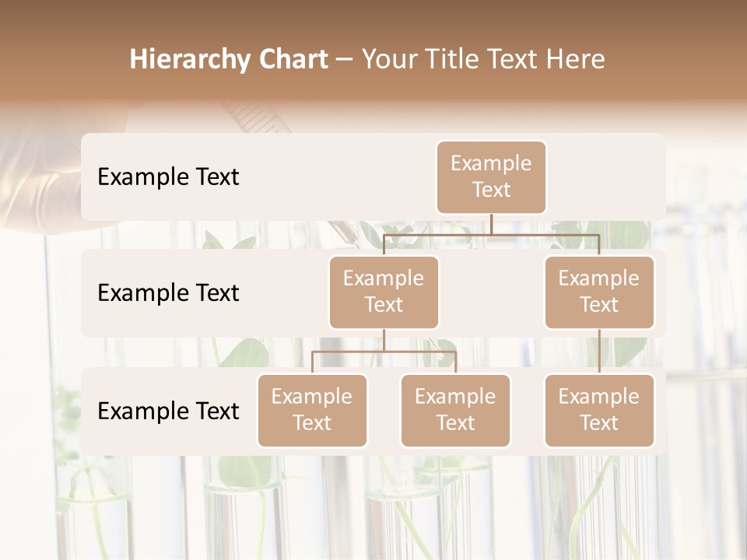Select the middle box in the bottom level
Image resolution: width=747 pixels, height=560 pixels.
point(455,410)
